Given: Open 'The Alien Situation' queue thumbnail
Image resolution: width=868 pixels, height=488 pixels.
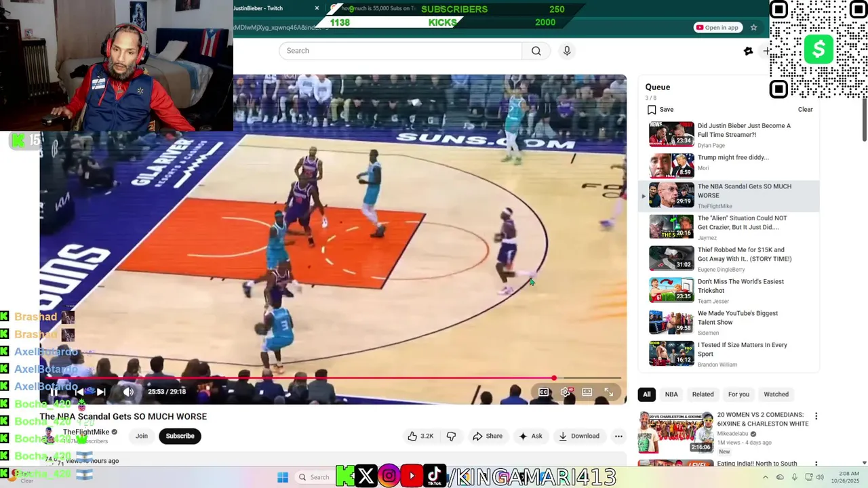Looking at the screenshot, I should (671, 227).
